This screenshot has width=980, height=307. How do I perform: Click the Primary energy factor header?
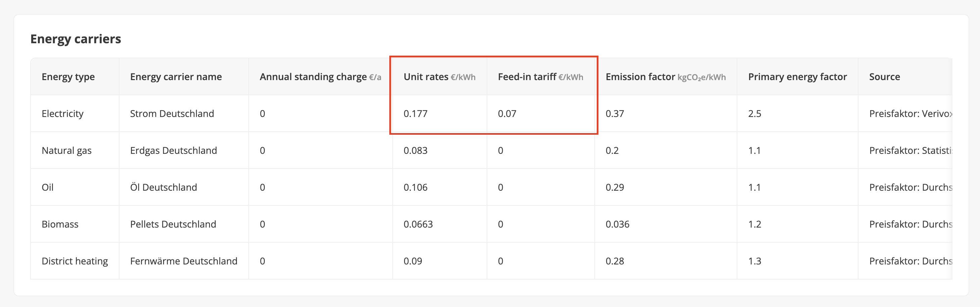(797, 77)
